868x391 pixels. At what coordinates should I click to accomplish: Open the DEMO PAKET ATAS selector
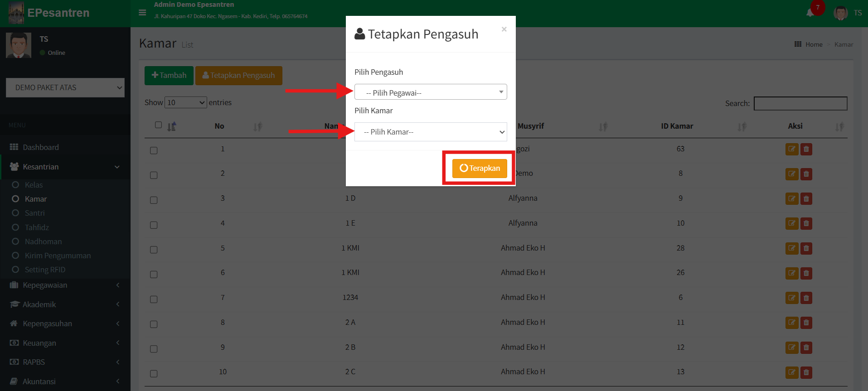click(x=65, y=87)
